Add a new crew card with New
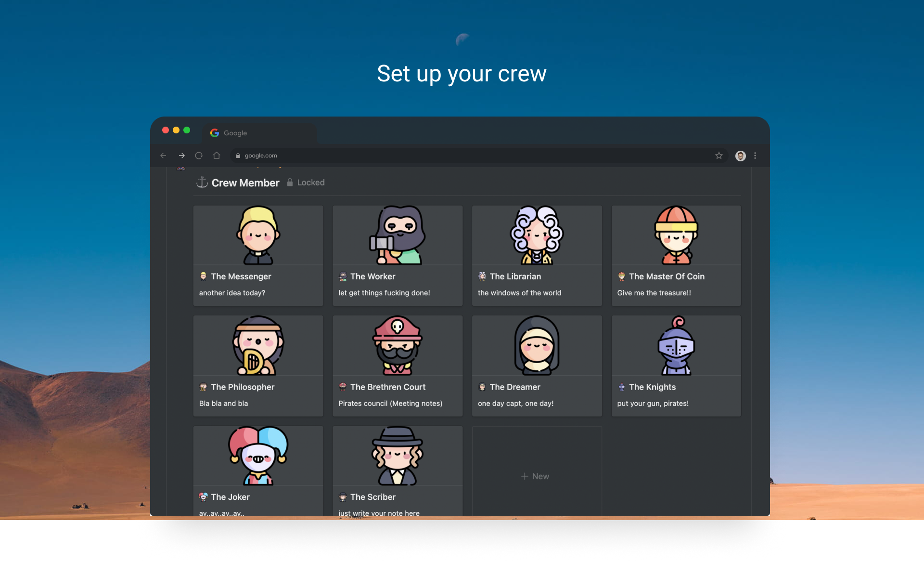This screenshot has height=561, width=924. [535, 476]
